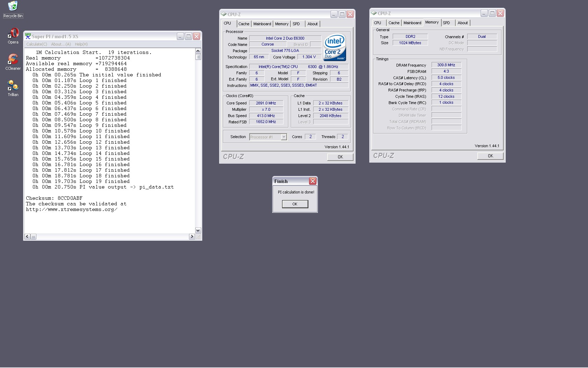
Task: Click the Super PI horizontal scrollbar right arrow
Action: click(x=192, y=237)
